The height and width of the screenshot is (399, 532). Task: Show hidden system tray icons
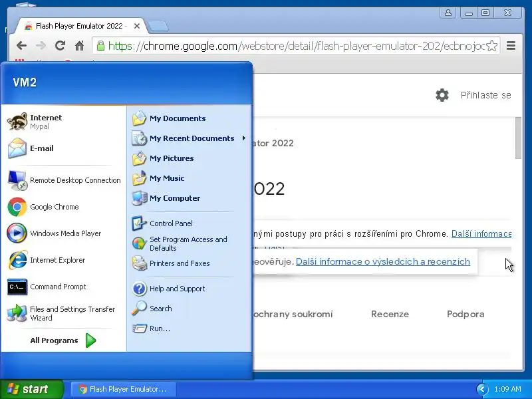point(481,389)
